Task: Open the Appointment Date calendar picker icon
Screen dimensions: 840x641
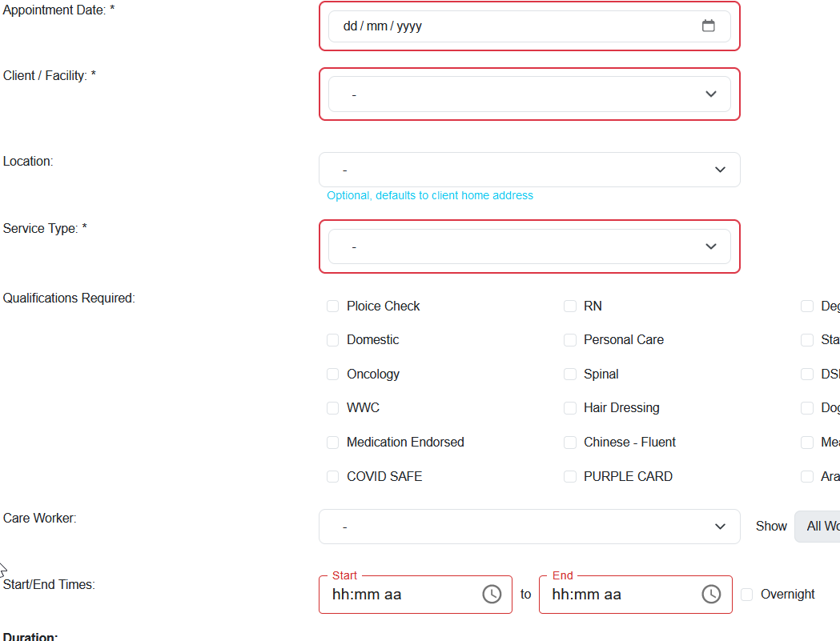Action: [709, 26]
